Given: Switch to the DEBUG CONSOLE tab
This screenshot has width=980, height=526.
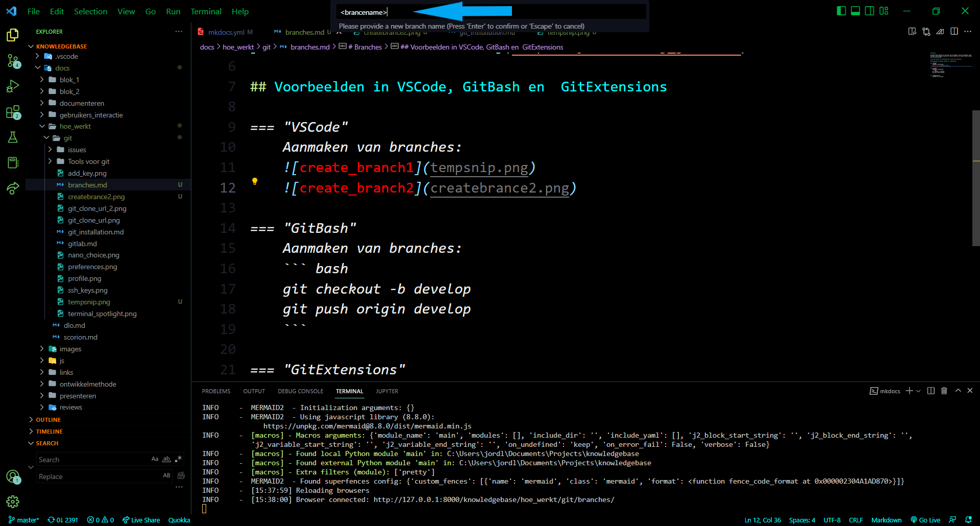Looking at the screenshot, I should pos(300,391).
